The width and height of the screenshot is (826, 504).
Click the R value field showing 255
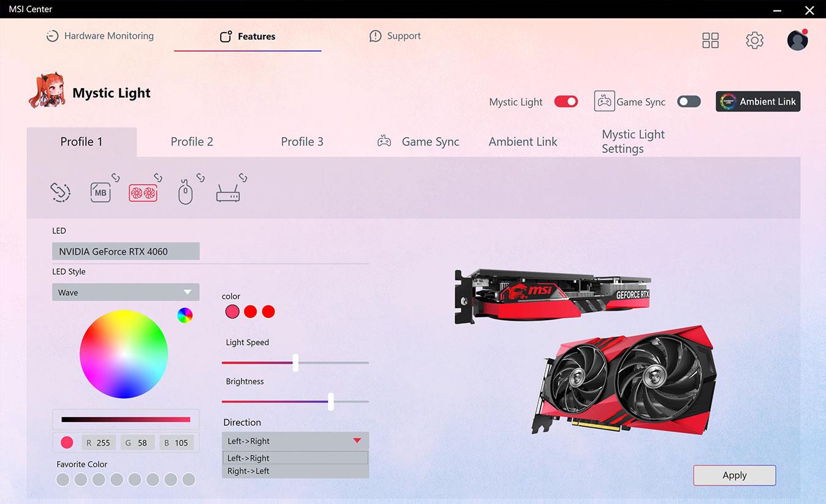tap(99, 443)
